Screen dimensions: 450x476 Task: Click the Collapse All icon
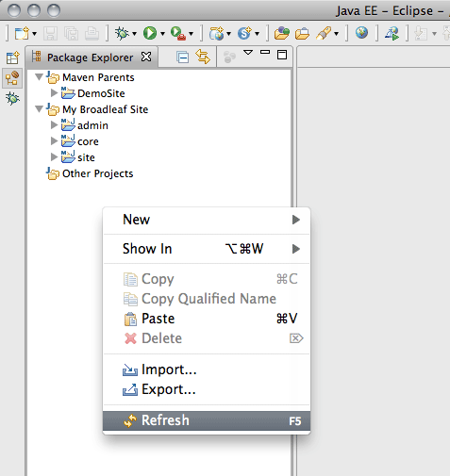(182, 57)
